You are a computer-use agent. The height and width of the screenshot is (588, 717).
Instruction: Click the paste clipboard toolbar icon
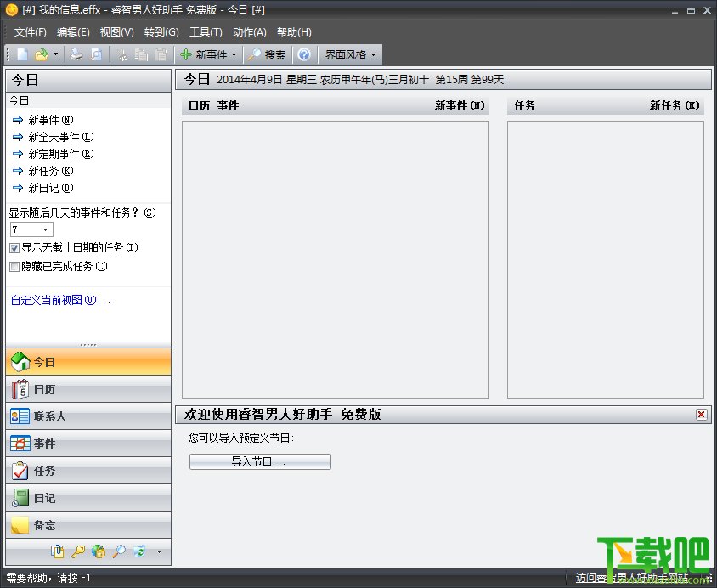161,55
